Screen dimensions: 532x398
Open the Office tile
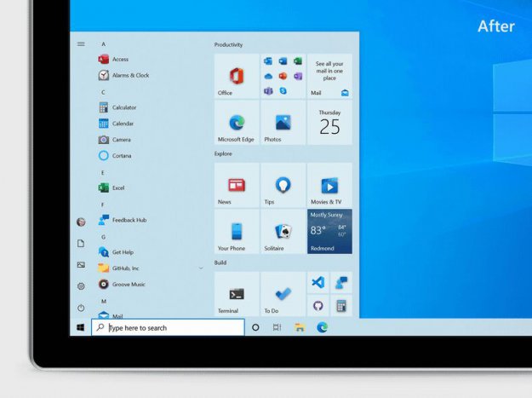pos(237,76)
